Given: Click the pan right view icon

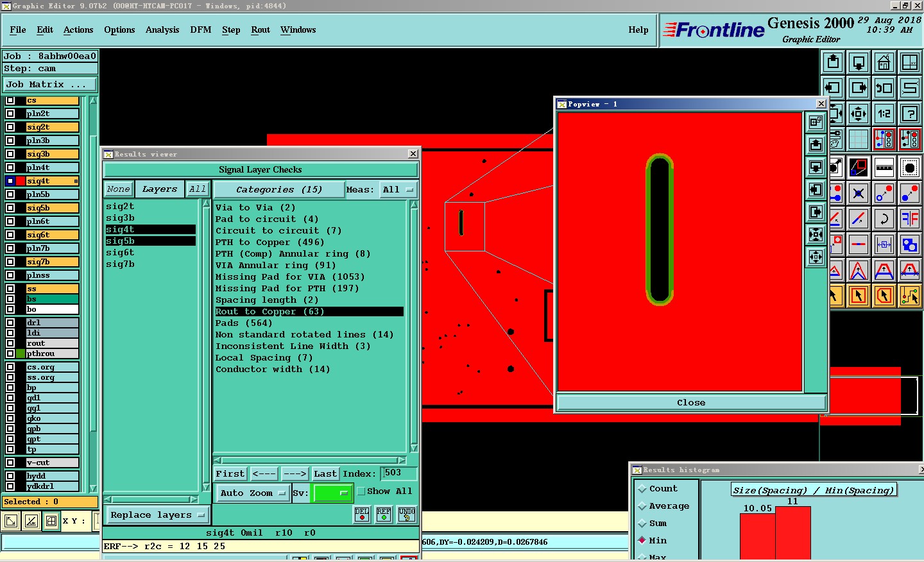Looking at the screenshot, I should 859,88.
